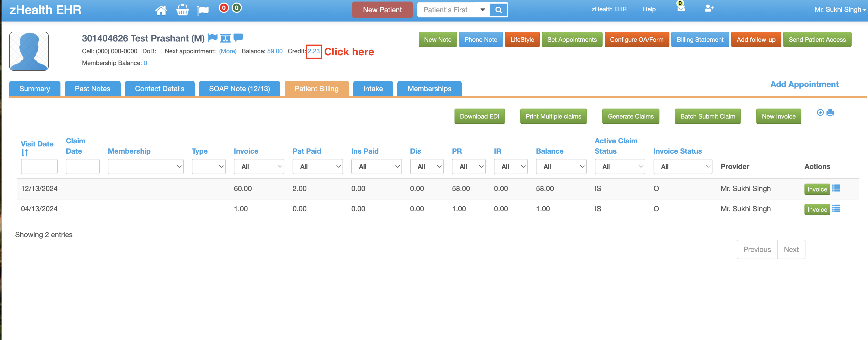The image size is (868, 340).
Task: Open the PR filter dropdown
Action: (x=469, y=166)
